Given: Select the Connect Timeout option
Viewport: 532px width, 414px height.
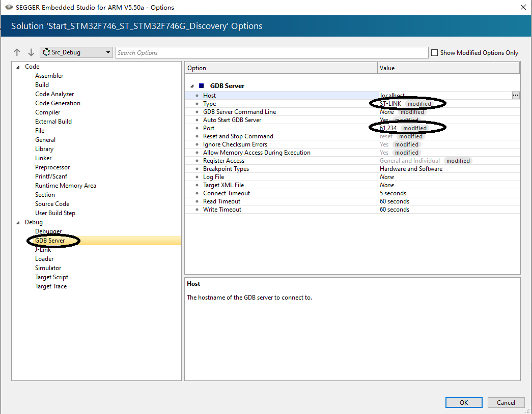Looking at the screenshot, I should [352, 193].
